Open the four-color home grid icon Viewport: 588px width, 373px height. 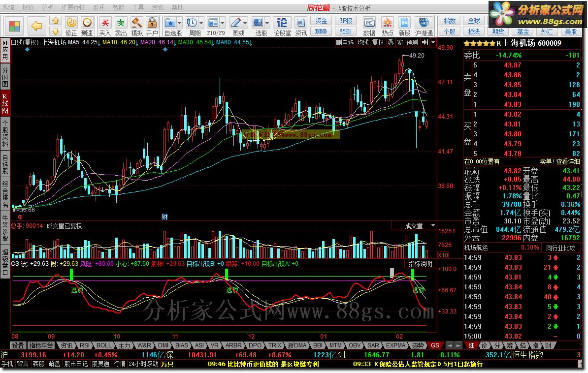pyautogui.click(x=15, y=26)
